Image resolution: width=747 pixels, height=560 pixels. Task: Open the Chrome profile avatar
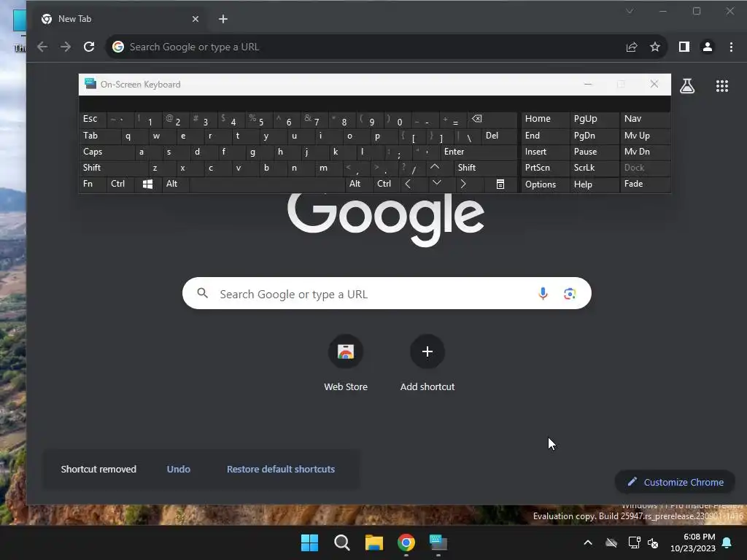pos(708,47)
